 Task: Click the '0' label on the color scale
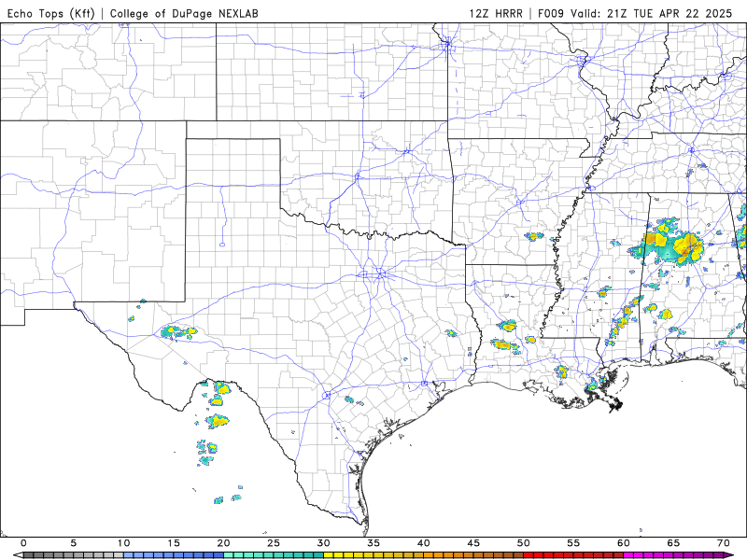click(x=24, y=543)
